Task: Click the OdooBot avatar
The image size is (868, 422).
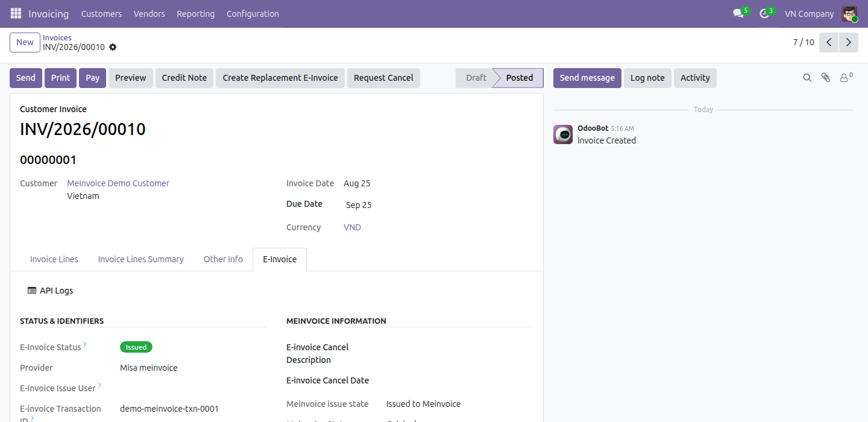Action: click(563, 134)
